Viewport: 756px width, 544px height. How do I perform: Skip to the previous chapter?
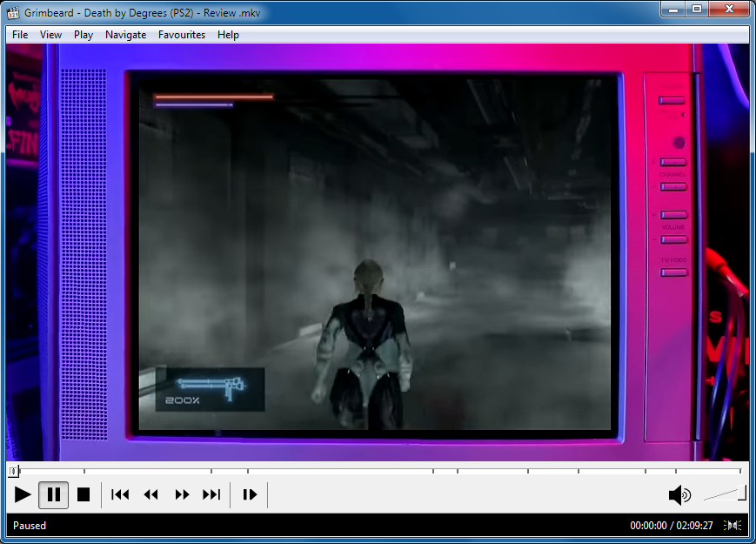(x=120, y=494)
